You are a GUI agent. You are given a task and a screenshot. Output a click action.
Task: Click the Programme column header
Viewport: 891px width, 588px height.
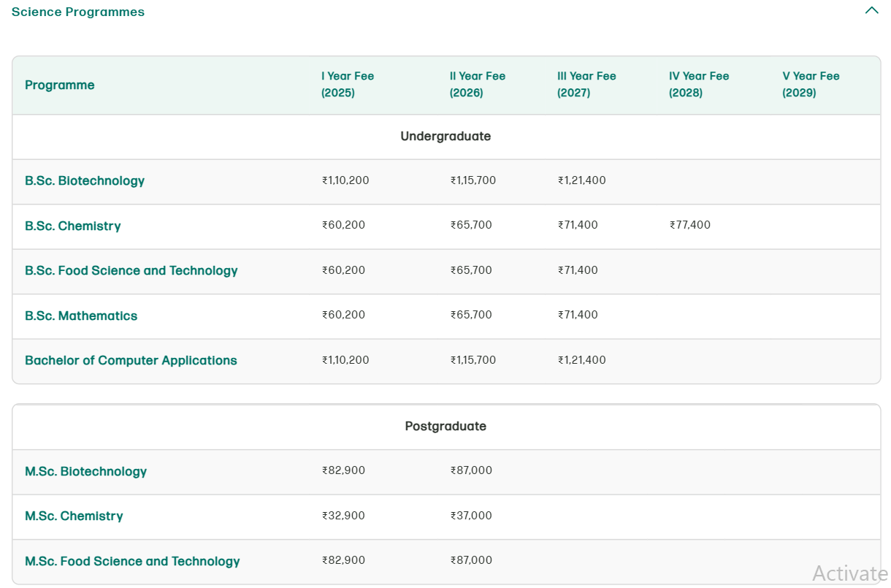(59, 85)
